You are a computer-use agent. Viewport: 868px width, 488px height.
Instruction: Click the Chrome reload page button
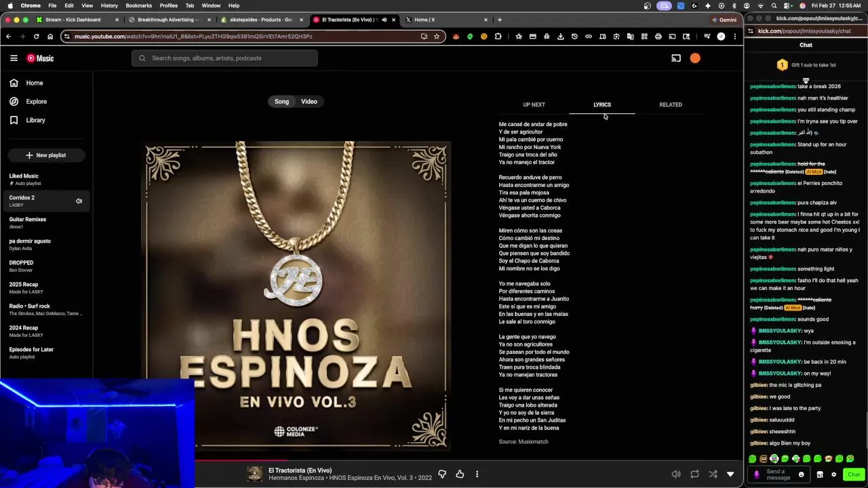click(x=36, y=37)
